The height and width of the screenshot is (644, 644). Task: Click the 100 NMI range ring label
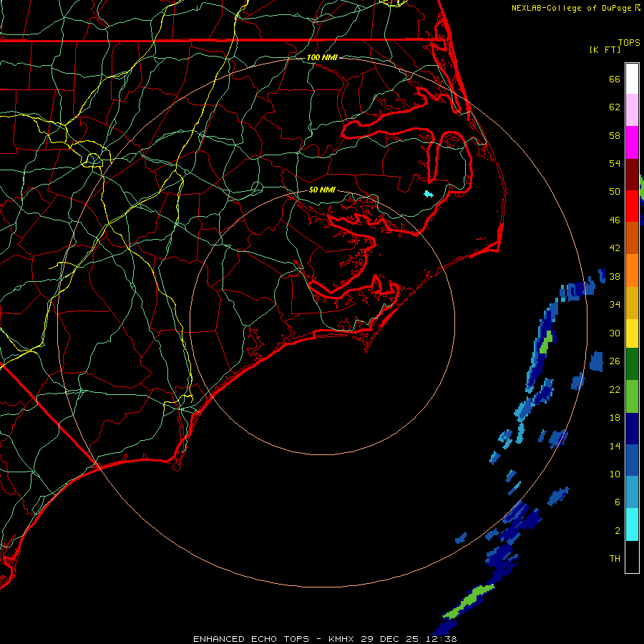322,57
